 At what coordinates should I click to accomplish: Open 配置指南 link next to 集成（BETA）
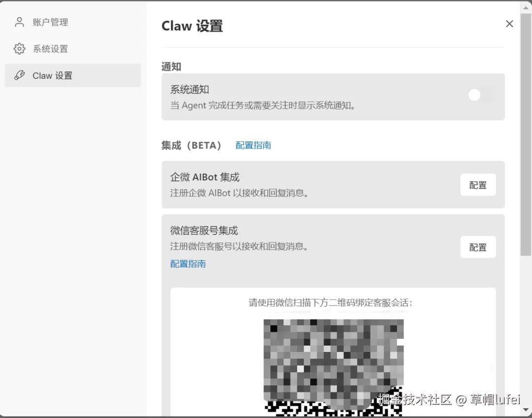253,145
